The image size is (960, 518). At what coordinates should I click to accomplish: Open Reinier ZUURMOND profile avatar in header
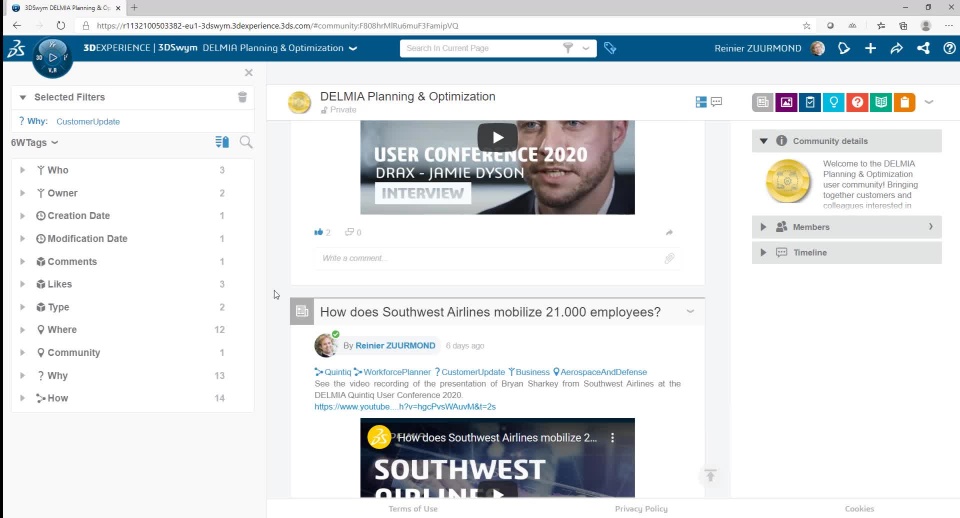pyautogui.click(x=817, y=48)
